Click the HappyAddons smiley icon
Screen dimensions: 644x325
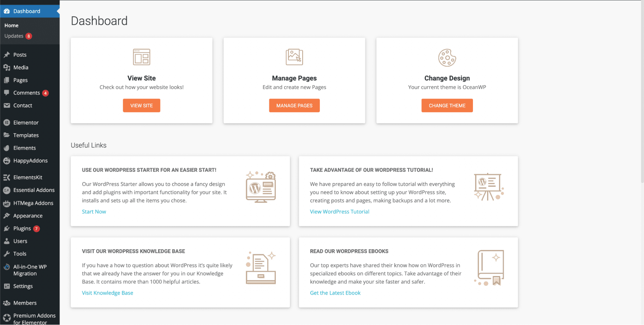tap(7, 161)
